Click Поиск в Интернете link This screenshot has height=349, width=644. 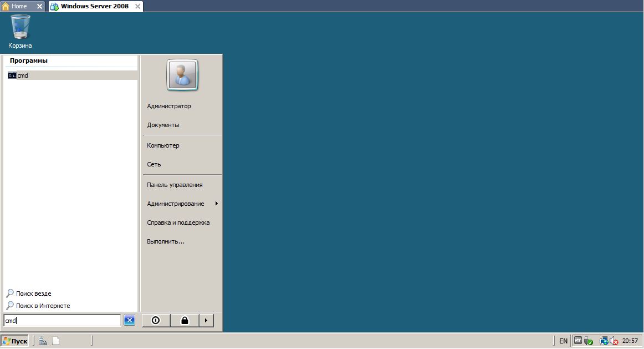coord(38,306)
